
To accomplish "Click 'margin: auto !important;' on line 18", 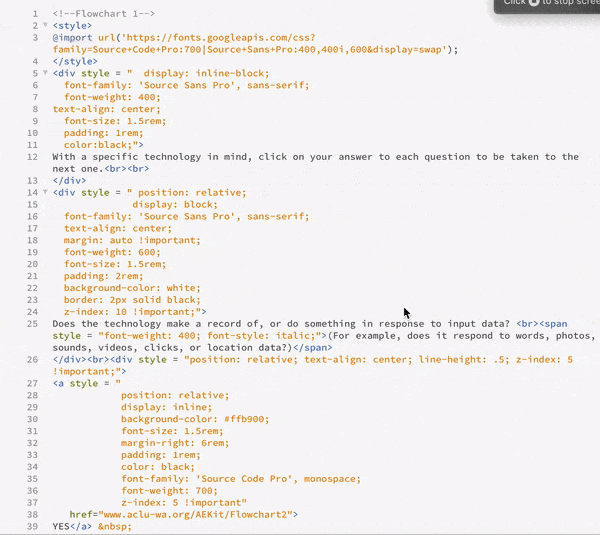I will [x=132, y=240].
